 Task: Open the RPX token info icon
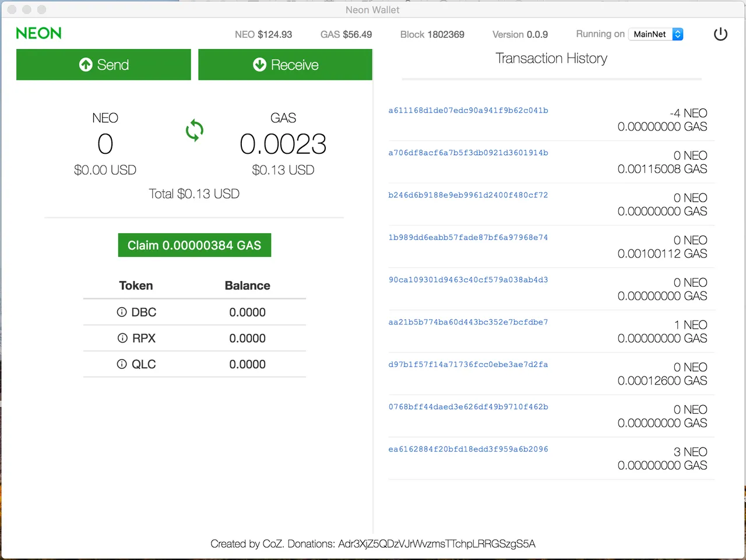coord(122,338)
